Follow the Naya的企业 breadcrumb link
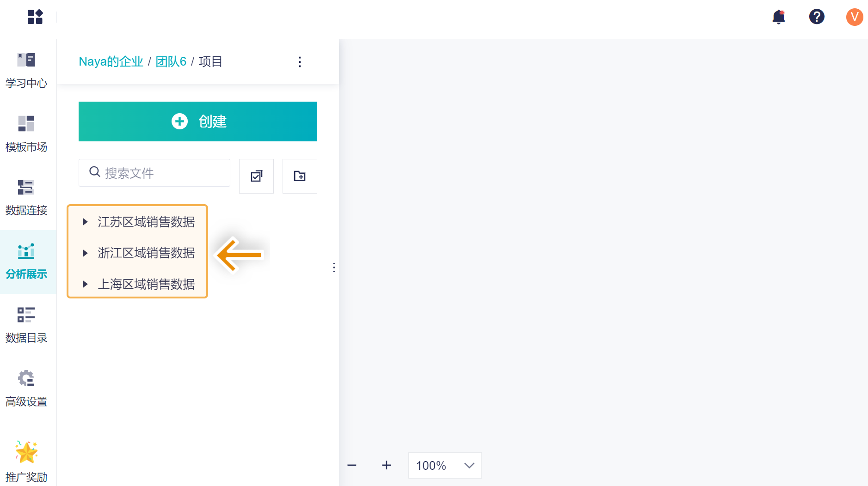 (111, 62)
